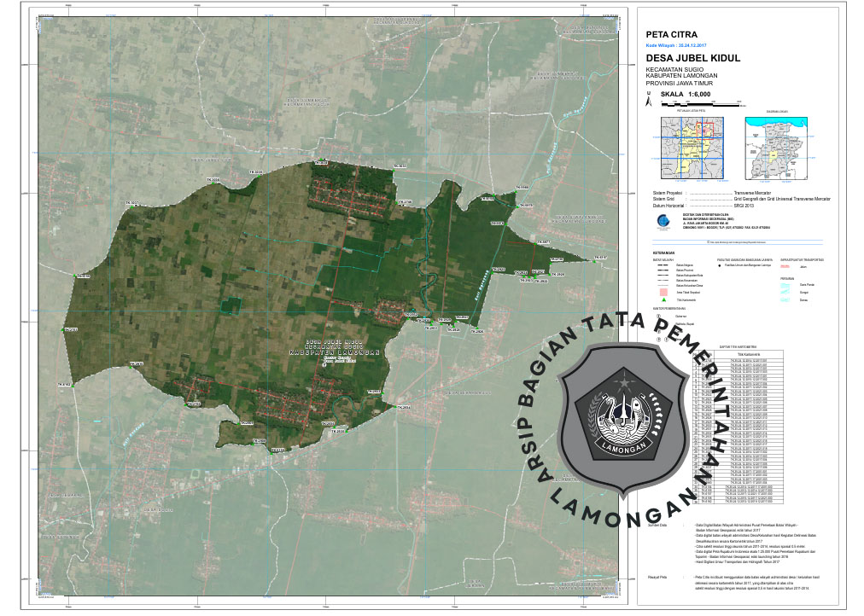This screenshot has height=616, width=864.
Task: Click the Badan Informasi Geospasial globe logo
Action: click(663, 222)
